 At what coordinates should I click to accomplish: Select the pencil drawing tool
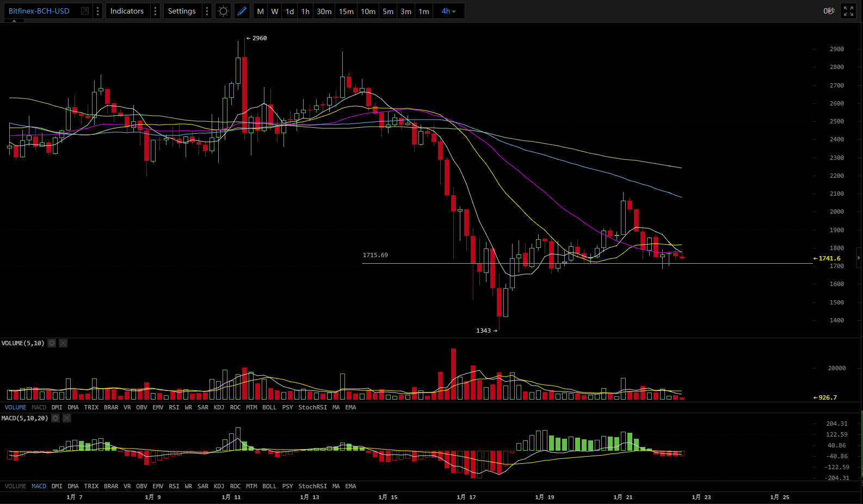242,11
